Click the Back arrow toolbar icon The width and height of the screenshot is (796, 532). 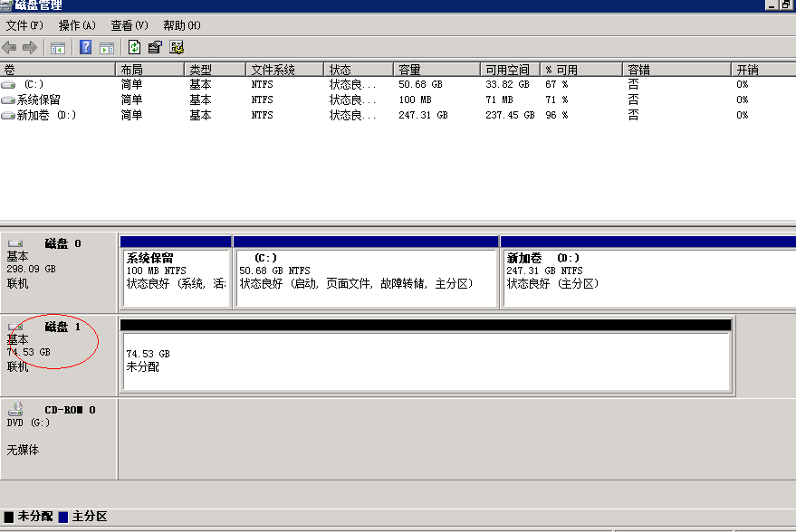pos(9,48)
